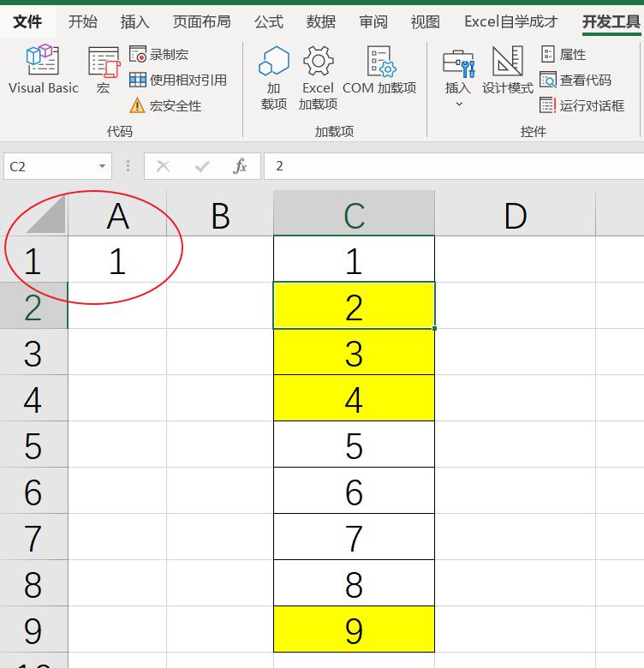Select cell A1 containing 1
644x668 pixels.
pyautogui.click(x=117, y=259)
